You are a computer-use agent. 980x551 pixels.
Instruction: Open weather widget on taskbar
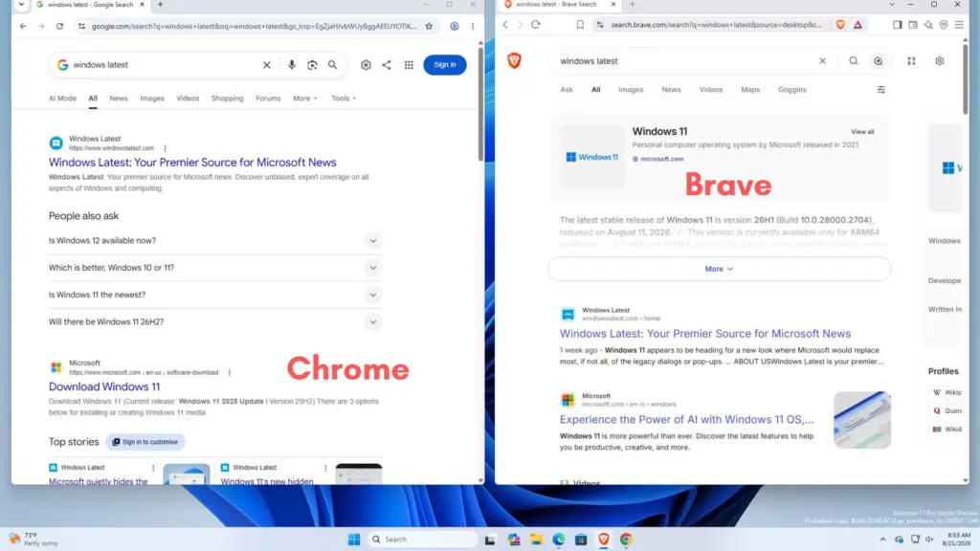33,540
